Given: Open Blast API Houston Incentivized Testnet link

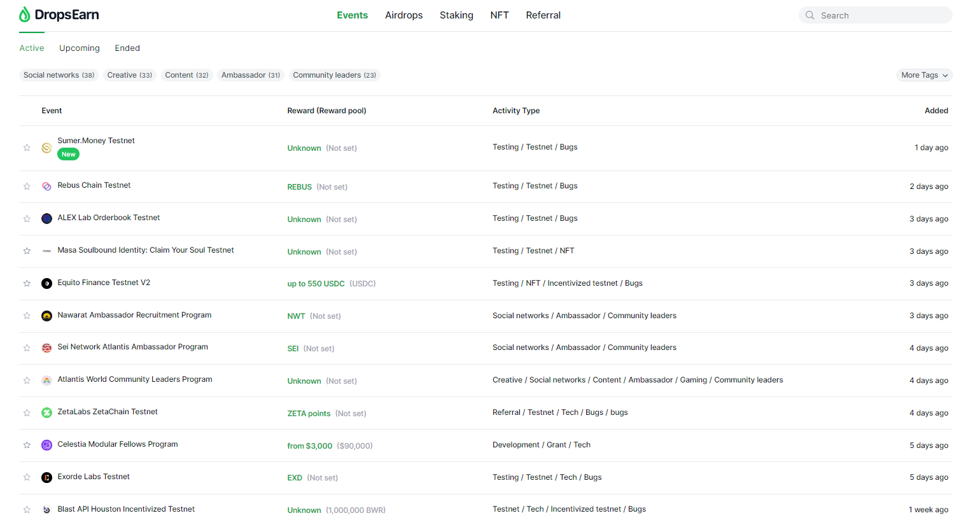Looking at the screenshot, I should (126, 509).
